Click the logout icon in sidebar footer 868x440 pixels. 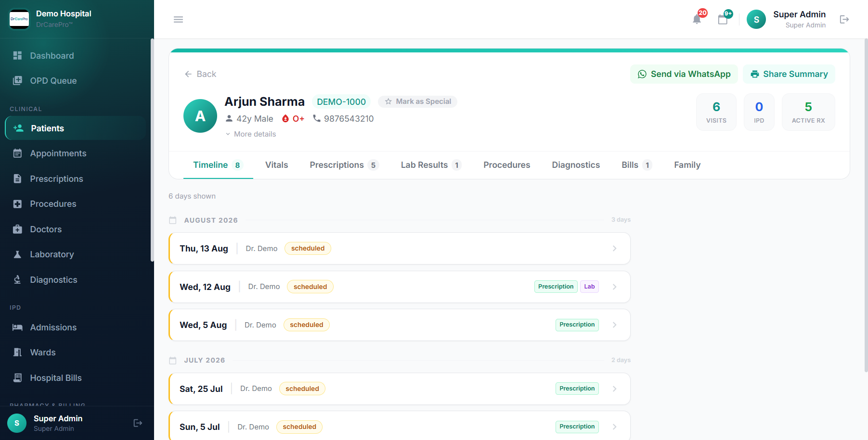coord(138,423)
